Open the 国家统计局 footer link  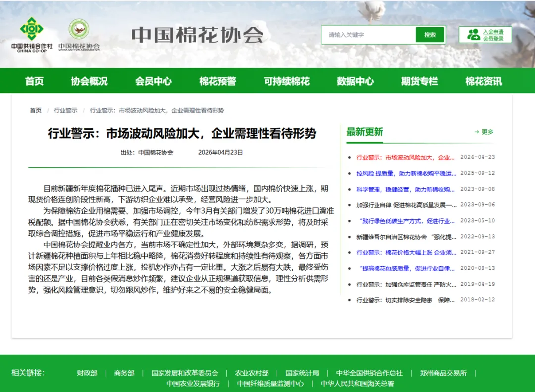click(302, 373)
